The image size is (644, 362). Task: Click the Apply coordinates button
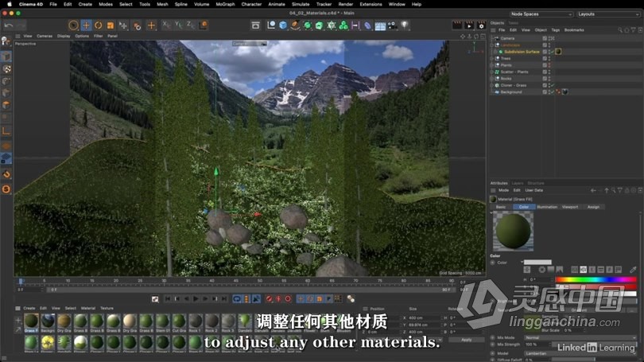click(x=466, y=340)
